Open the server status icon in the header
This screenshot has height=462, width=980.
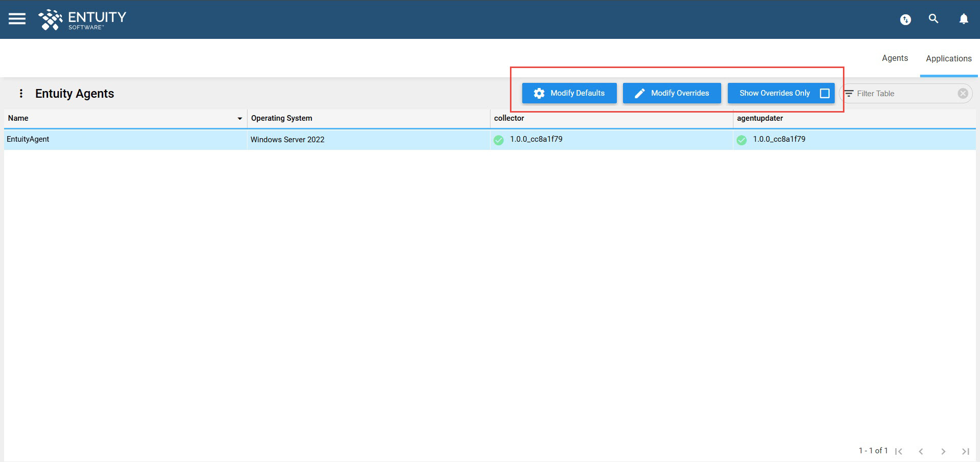click(905, 19)
